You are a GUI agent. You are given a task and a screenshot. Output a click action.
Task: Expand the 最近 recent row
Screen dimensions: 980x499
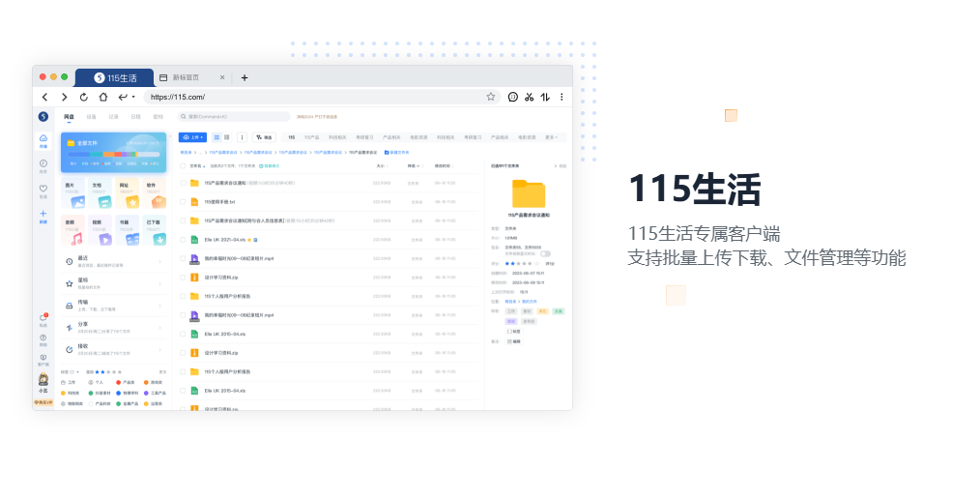114,261
